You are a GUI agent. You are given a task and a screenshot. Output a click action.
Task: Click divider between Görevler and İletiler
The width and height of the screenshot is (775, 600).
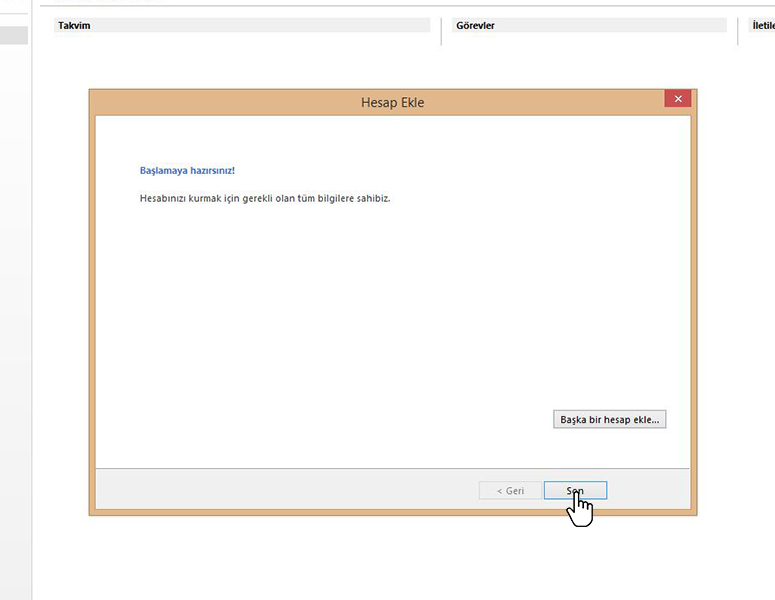[739, 30]
